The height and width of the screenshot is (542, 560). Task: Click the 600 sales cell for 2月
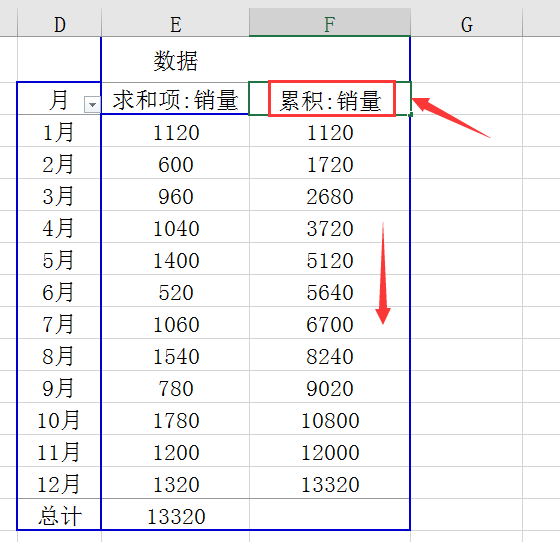tap(175, 163)
